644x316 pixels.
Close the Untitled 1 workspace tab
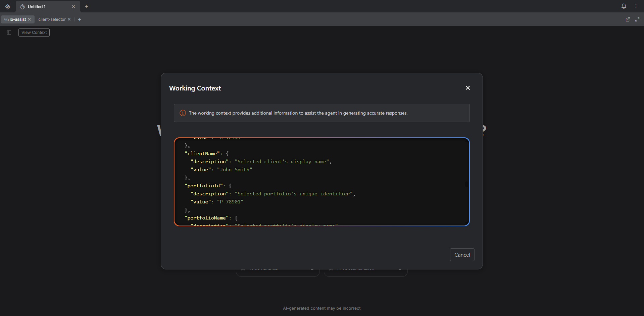(73, 7)
